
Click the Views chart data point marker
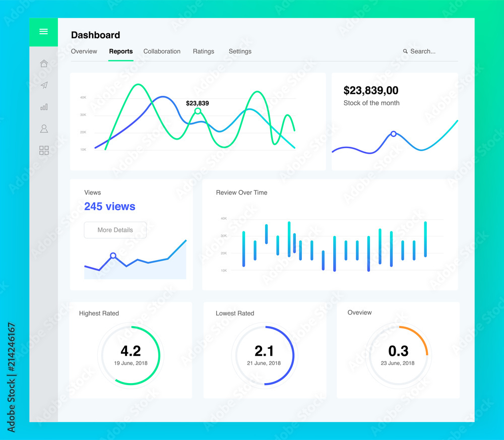point(113,256)
